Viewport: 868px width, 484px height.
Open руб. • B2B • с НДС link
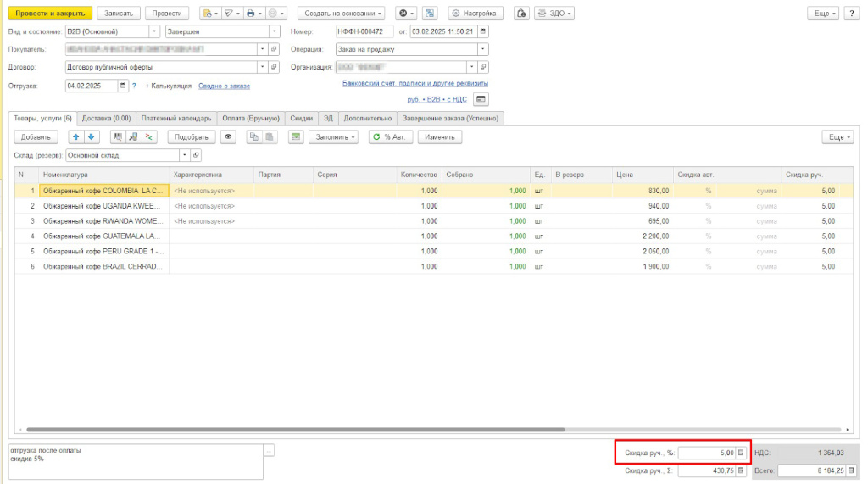(437, 99)
